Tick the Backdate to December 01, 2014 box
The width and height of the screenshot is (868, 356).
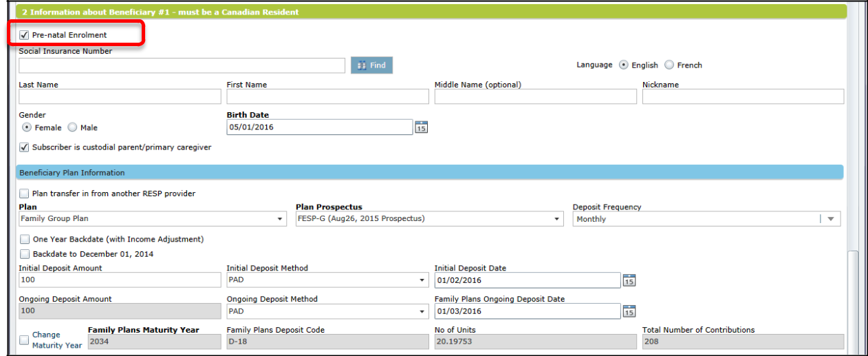(25, 254)
